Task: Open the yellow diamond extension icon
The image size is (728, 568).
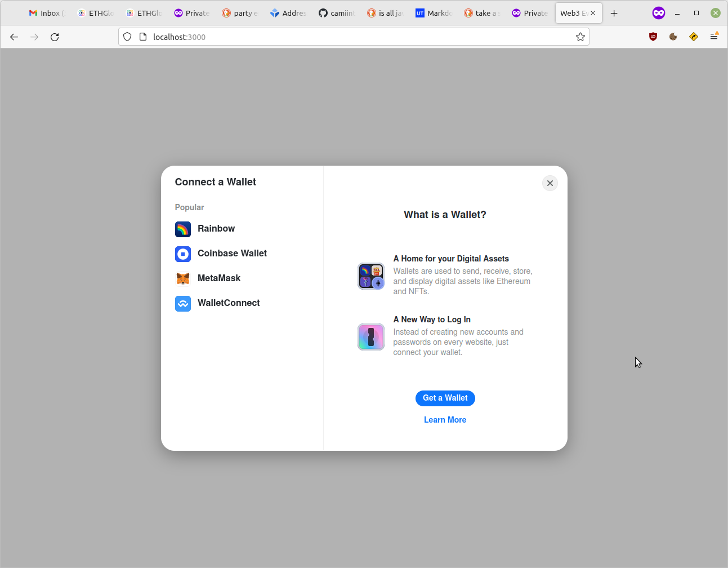Action: coord(694,37)
